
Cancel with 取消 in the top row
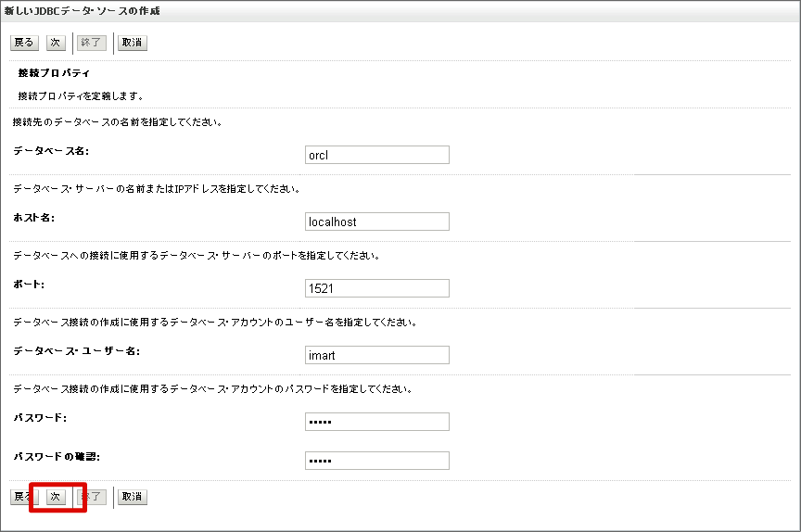(133, 43)
